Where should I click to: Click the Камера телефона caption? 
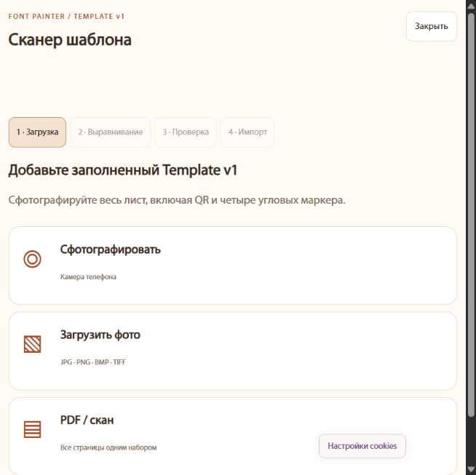[88, 276]
